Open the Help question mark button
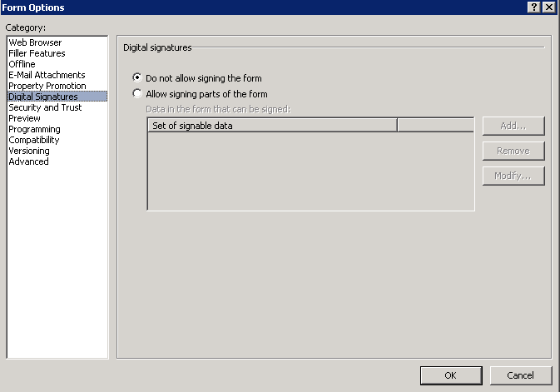This screenshot has height=392, width=560. point(533,7)
